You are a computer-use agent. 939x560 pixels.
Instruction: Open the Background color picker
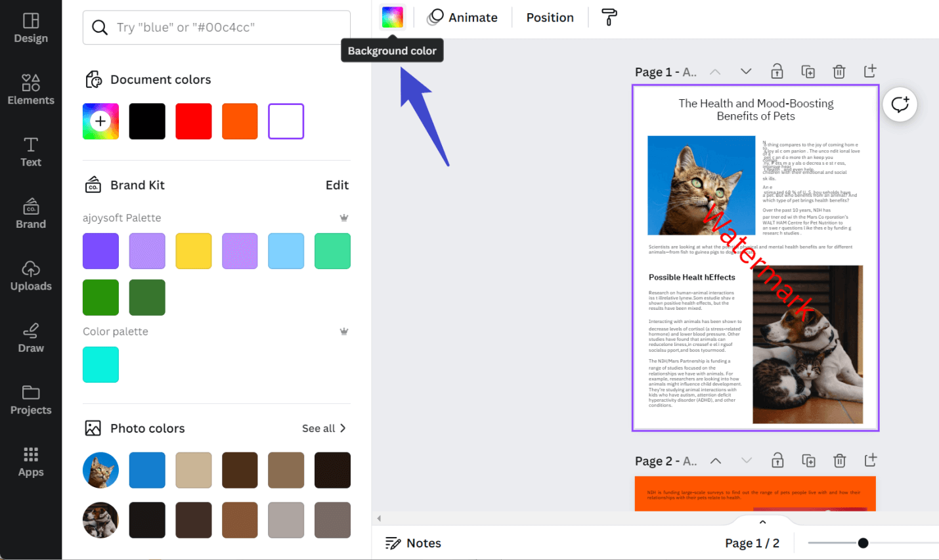(x=392, y=17)
